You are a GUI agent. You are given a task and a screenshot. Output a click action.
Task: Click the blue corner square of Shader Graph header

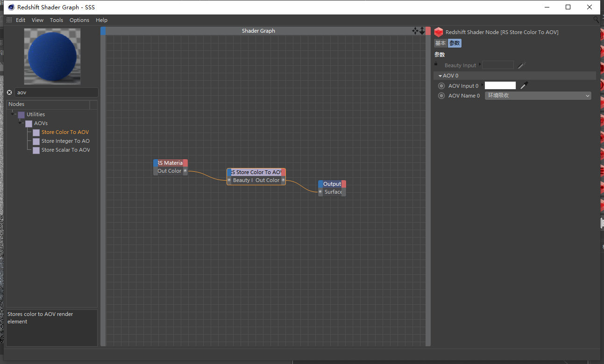(103, 31)
